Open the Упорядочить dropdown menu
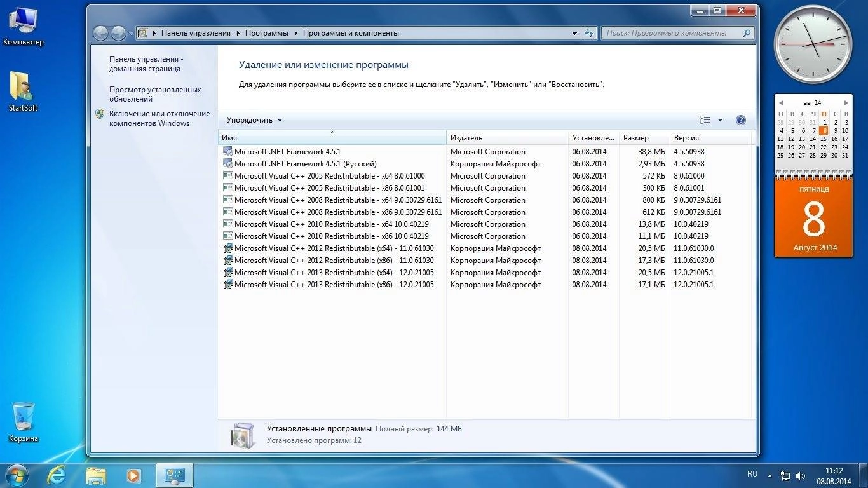 tap(254, 120)
